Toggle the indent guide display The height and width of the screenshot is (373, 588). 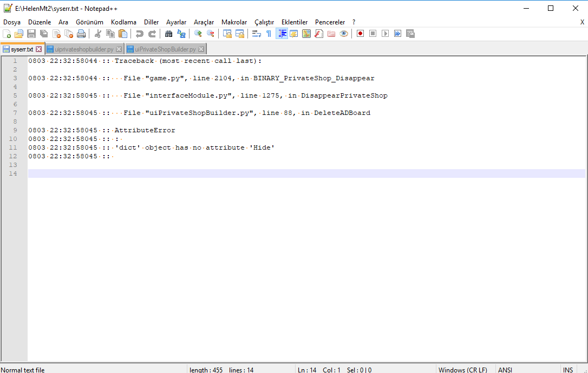point(282,34)
